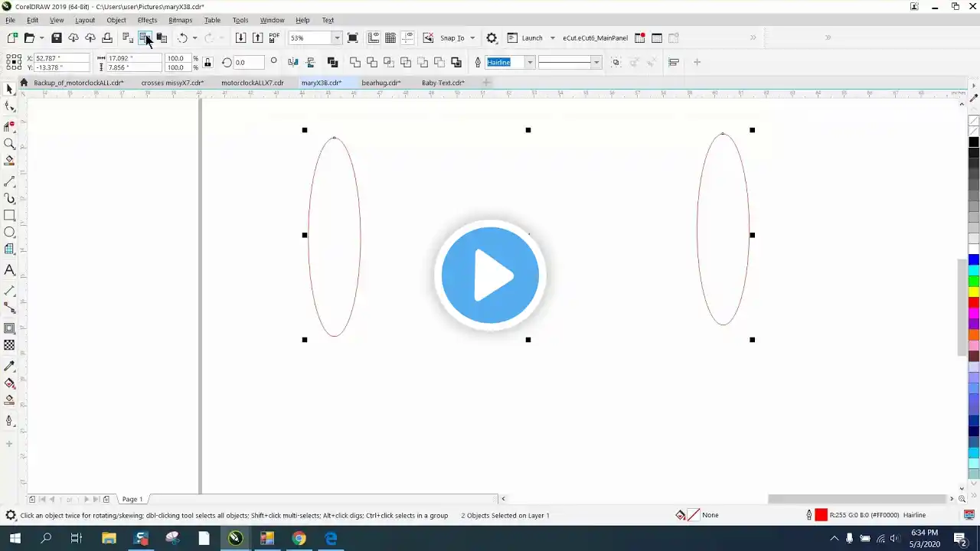Open the File menu
The image size is (980, 551).
point(11,20)
